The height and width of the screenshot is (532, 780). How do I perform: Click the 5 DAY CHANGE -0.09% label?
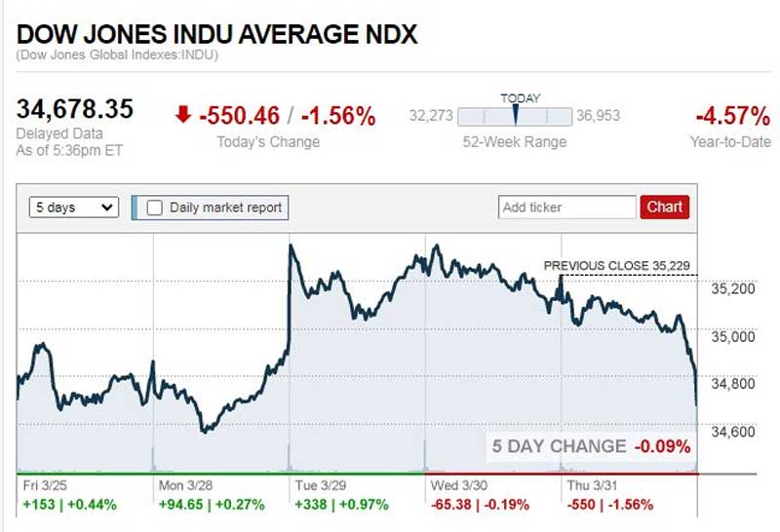(x=591, y=446)
